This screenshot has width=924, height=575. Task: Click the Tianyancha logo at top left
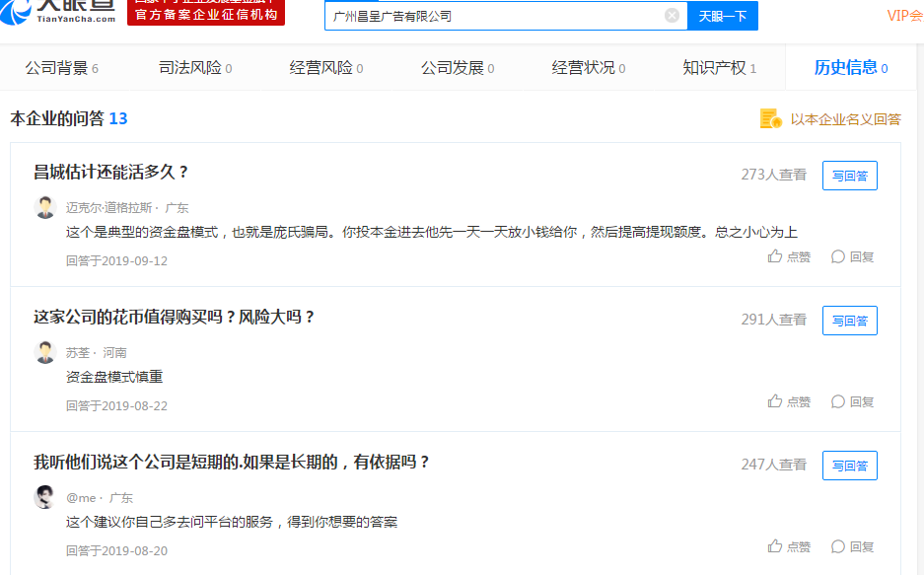54,14
